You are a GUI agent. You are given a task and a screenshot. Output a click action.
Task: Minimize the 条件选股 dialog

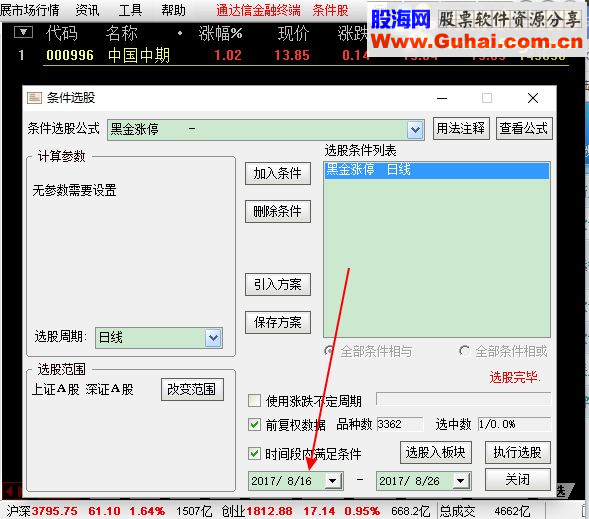pos(442,98)
